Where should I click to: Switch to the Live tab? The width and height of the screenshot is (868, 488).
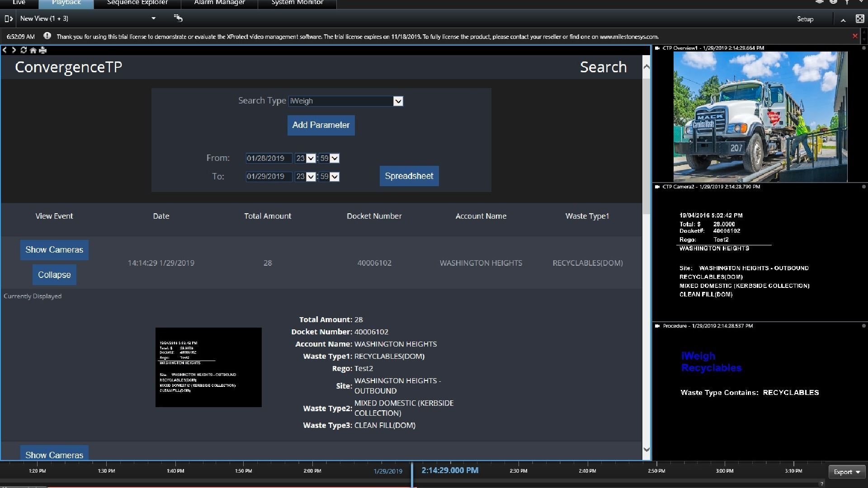click(19, 3)
